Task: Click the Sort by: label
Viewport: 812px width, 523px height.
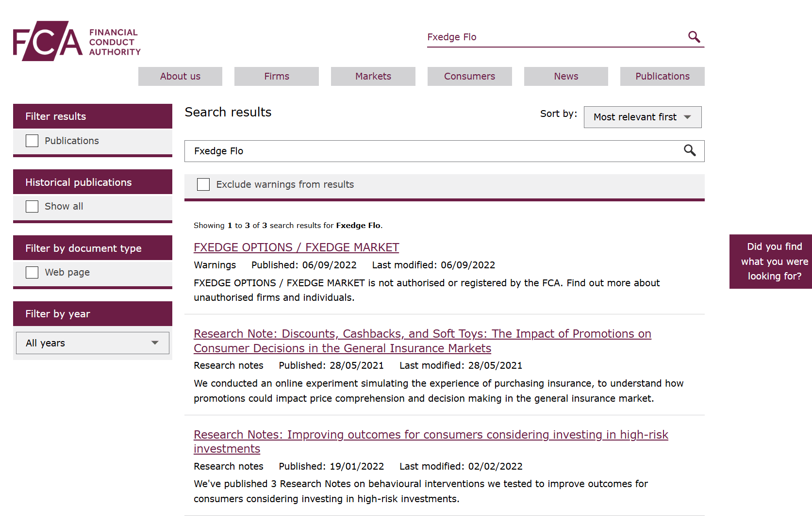Action: tap(559, 114)
